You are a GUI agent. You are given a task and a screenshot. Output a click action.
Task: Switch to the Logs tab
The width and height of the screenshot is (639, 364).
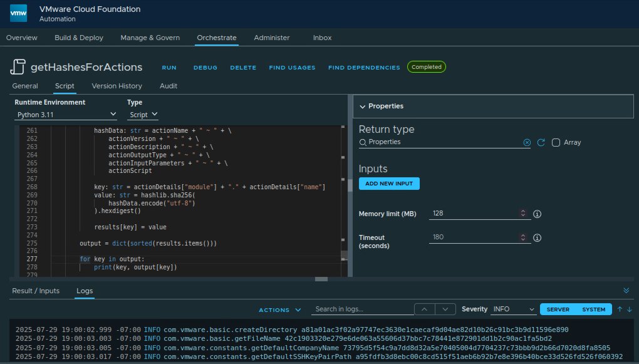(x=85, y=291)
